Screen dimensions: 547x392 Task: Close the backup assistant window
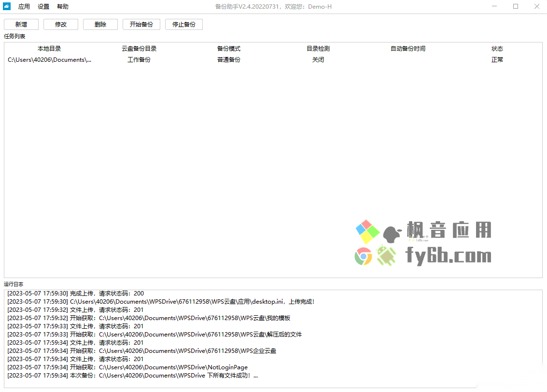(x=537, y=6)
